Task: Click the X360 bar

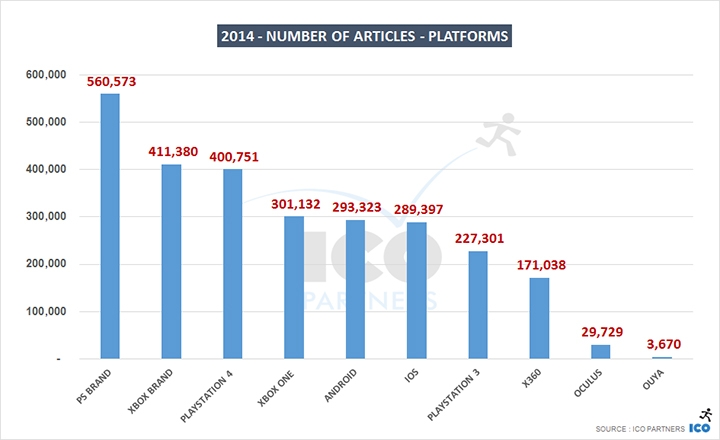Action: (x=539, y=318)
